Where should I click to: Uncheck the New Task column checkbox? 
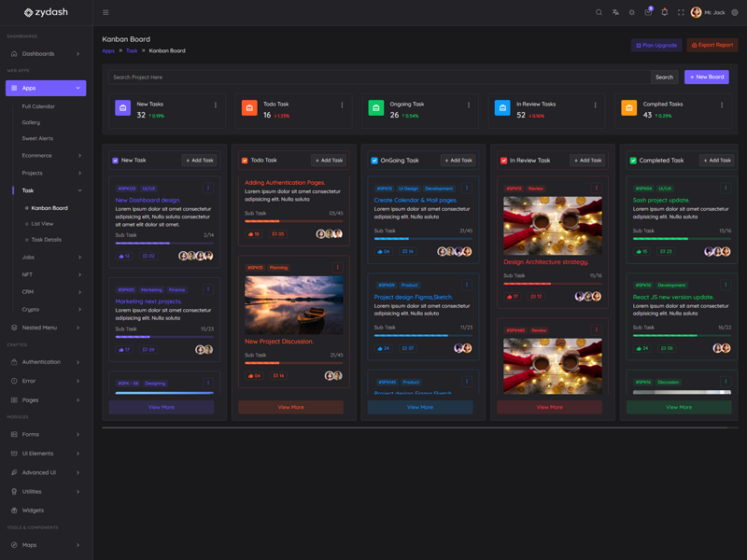[116, 161]
